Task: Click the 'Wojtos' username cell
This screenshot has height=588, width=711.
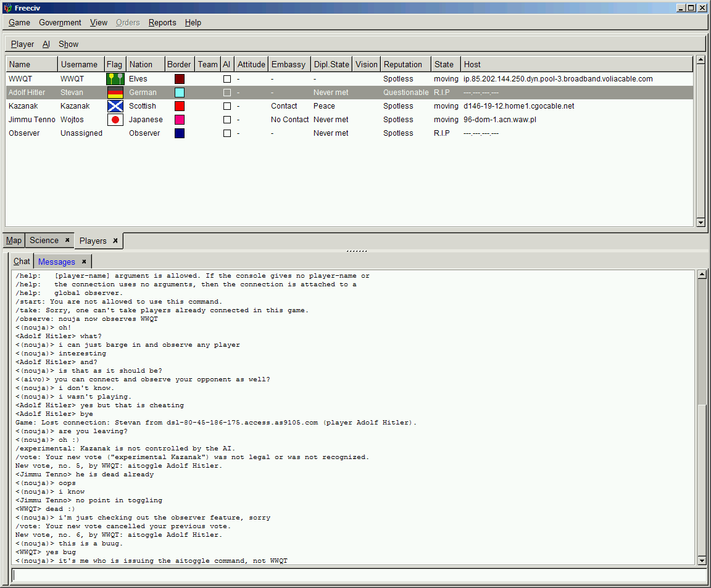Action: (72, 120)
